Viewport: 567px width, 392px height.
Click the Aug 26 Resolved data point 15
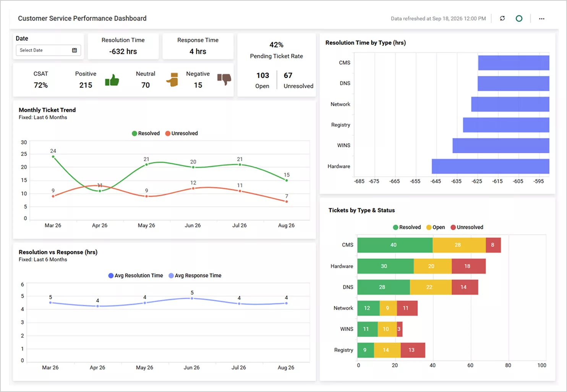(x=287, y=180)
